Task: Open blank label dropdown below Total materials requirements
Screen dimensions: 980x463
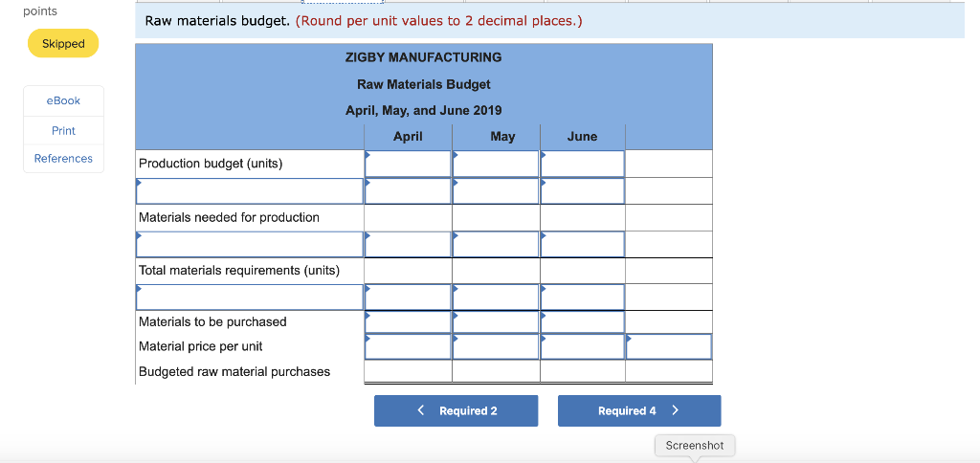Action: [250, 297]
